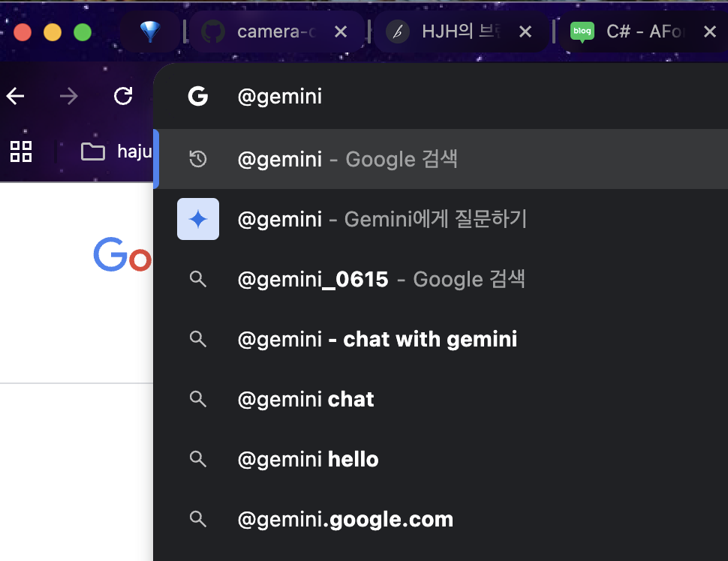Viewport: 728px width, 561px height.
Task: Open the haju bookmarks folder
Action: (x=116, y=151)
